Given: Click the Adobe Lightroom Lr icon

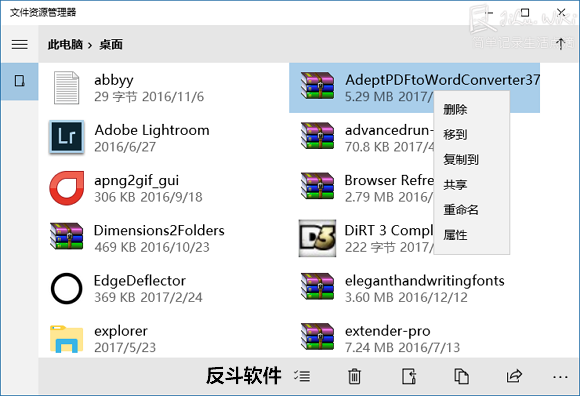Looking at the screenshot, I should pos(67,137).
